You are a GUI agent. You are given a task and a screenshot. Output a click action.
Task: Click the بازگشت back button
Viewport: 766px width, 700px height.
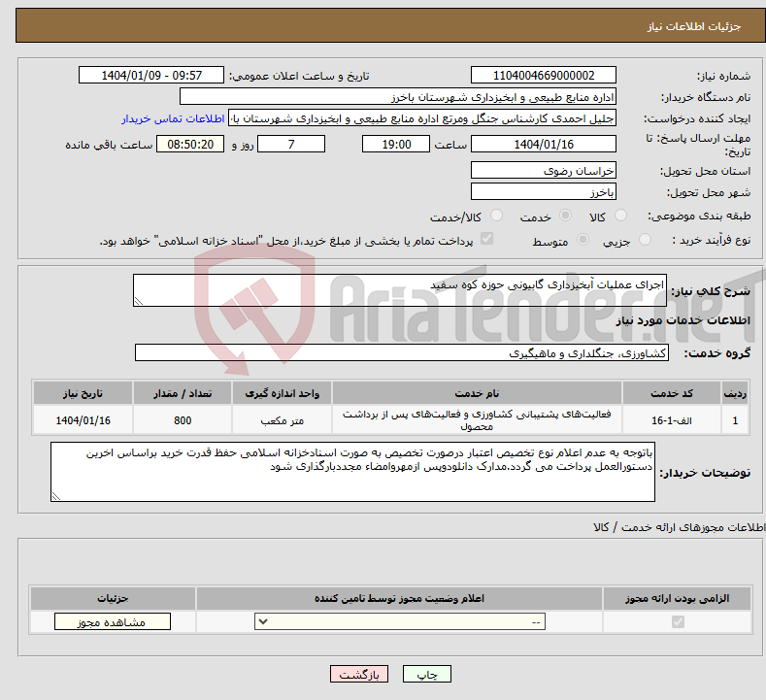[359, 674]
